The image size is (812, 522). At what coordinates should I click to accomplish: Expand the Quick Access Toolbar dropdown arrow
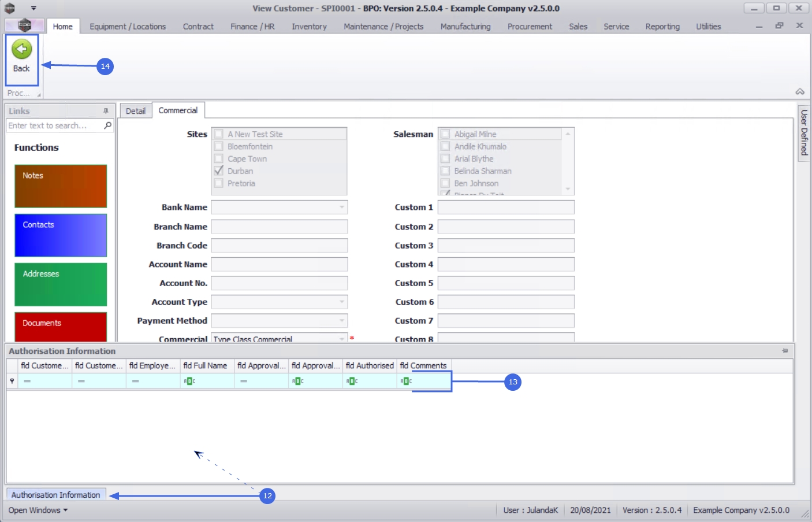pos(33,8)
